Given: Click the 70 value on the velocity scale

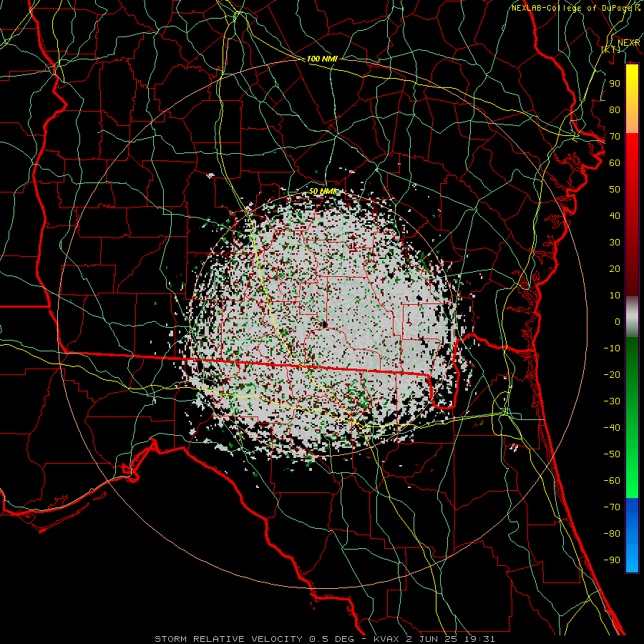Looking at the screenshot, I should point(615,137).
